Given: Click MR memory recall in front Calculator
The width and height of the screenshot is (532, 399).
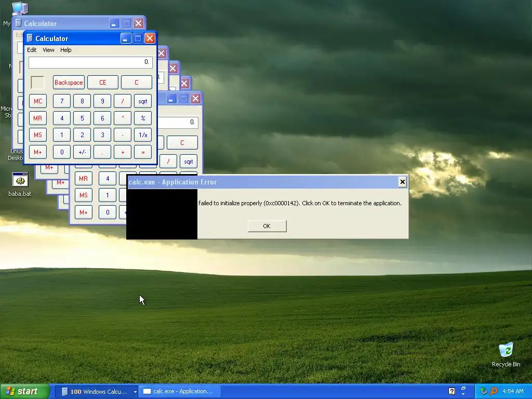Looking at the screenshot, I should (x=37, y=118).
